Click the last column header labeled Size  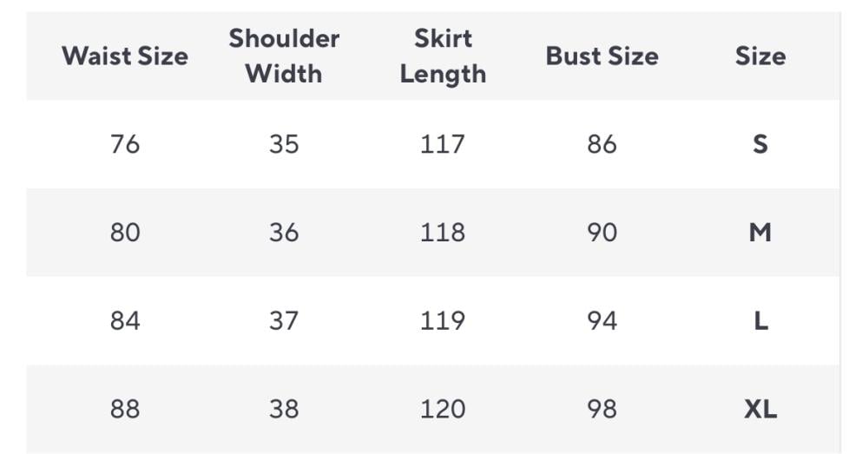(x=759, y=56)
